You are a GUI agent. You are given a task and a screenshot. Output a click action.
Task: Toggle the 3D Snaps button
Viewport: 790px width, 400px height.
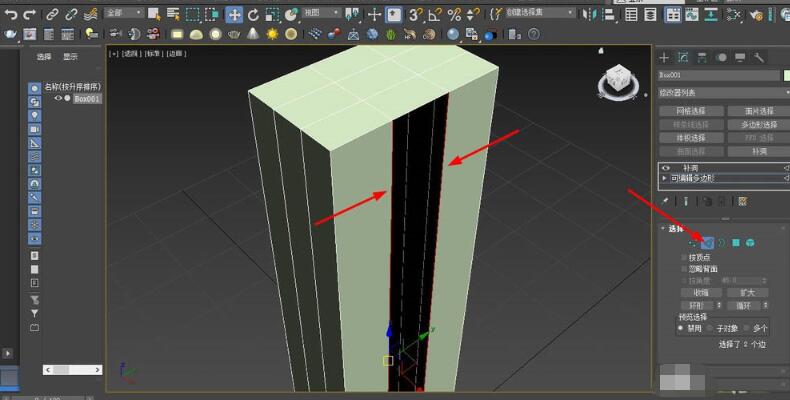[415, 15]
